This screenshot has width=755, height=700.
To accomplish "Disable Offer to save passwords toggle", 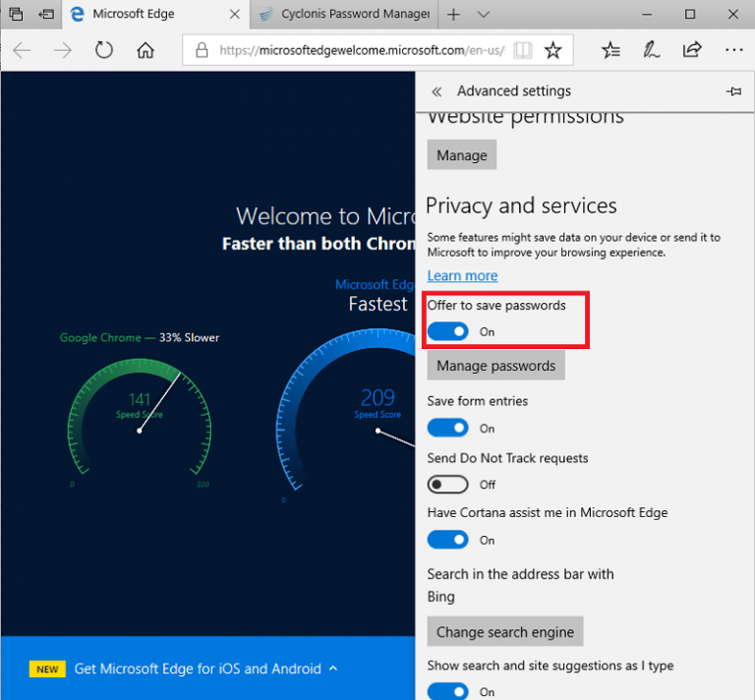I will click(x=448, y=331).
